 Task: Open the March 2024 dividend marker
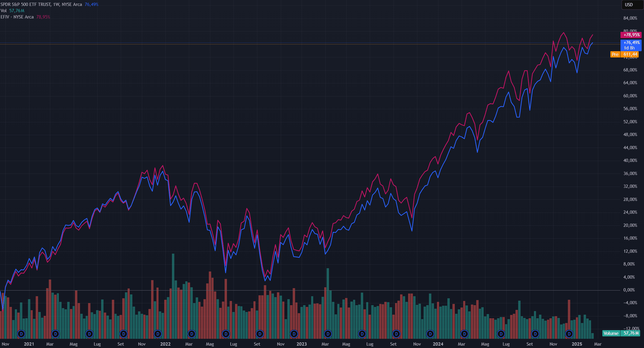click(x=464, y=334)
